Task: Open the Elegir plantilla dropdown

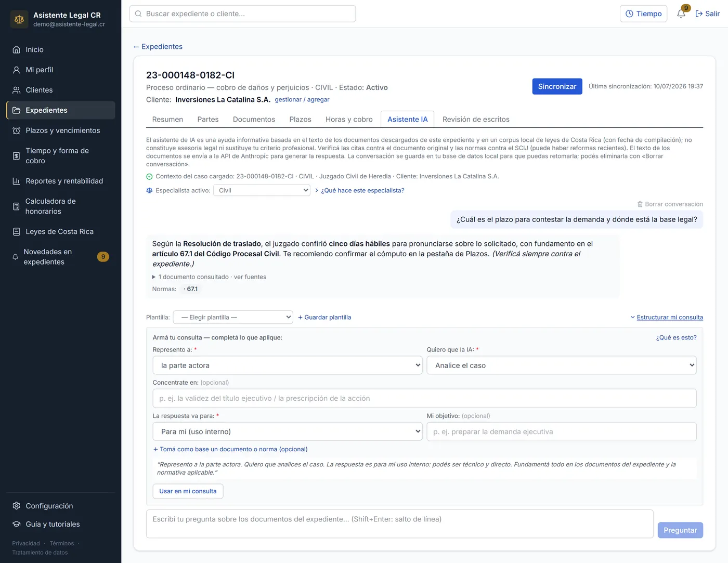Action: [x=233, y=317]
